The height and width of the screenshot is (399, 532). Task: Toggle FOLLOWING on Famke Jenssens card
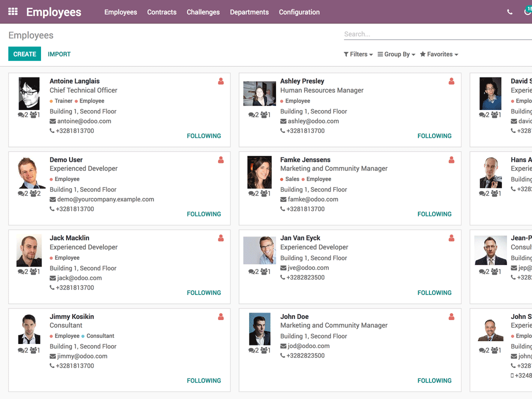click(x=434, y=214)
